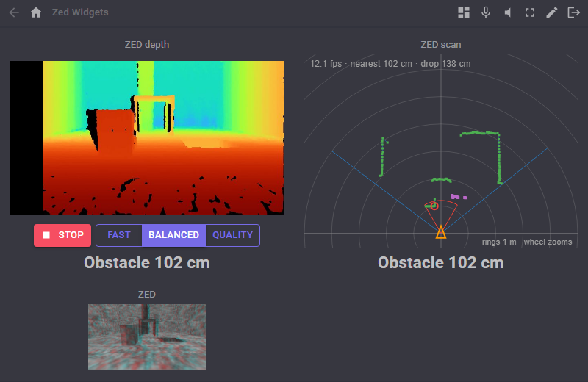Select the BALANCED depth mode

tap(173, 235)
